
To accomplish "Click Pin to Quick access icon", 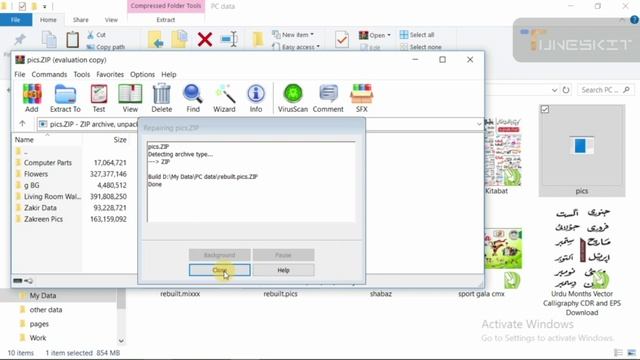I will [x=19, y=40].
